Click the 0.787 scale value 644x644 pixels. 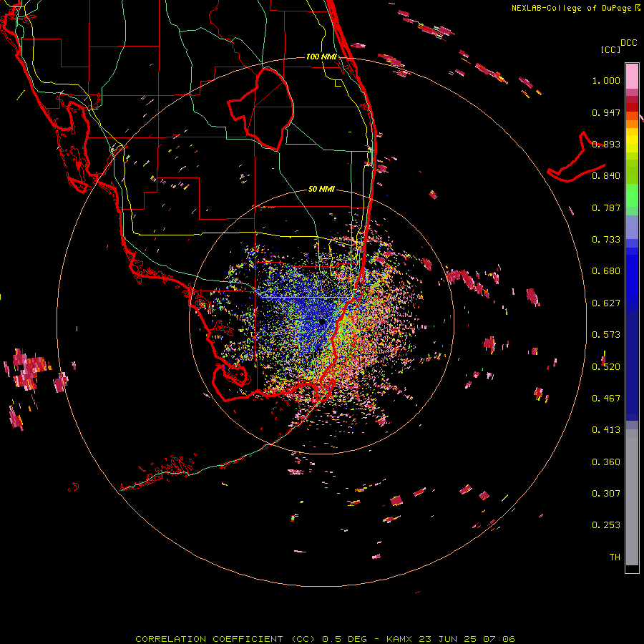coord(606,208)
